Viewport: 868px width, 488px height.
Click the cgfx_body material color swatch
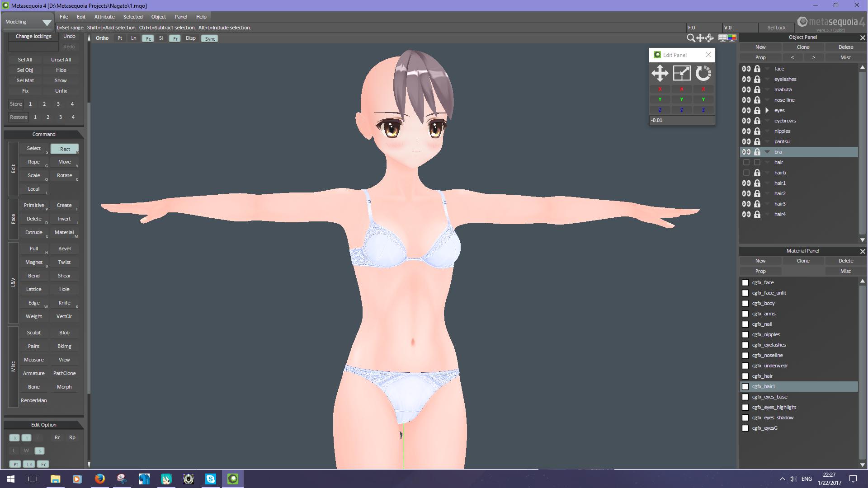[x=745, y=303]
